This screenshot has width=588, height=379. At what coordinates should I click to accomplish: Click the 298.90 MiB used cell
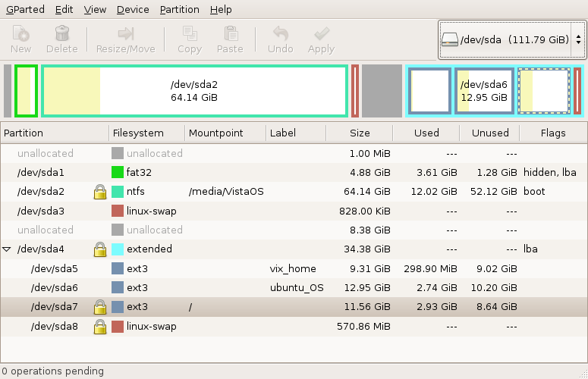430,268
